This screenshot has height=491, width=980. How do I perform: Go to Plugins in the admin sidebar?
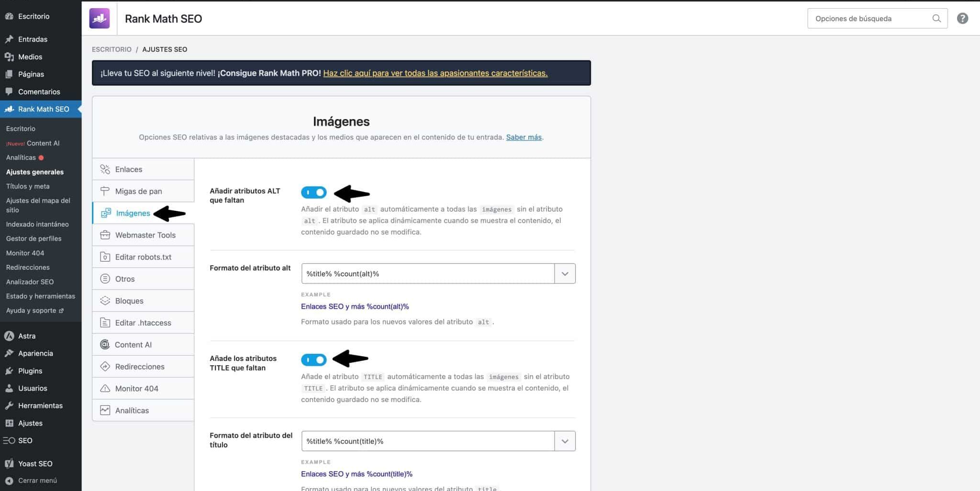(x=30, y=371)
